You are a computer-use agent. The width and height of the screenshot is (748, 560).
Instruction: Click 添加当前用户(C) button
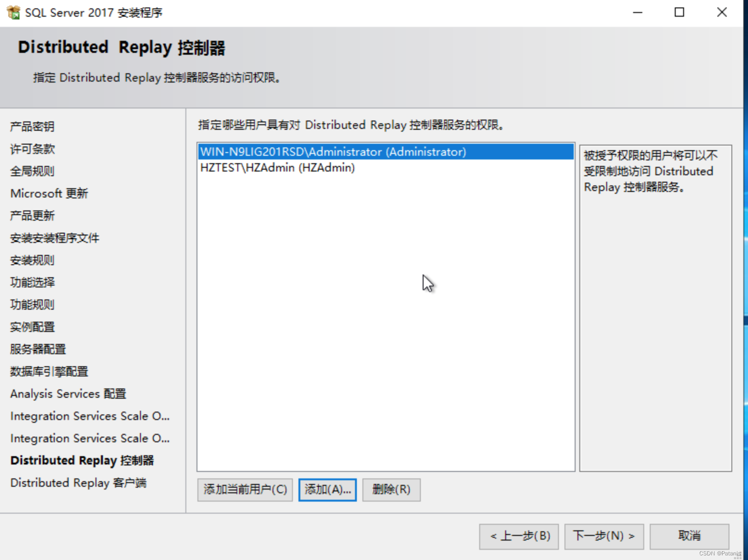[x=245, y=490]
